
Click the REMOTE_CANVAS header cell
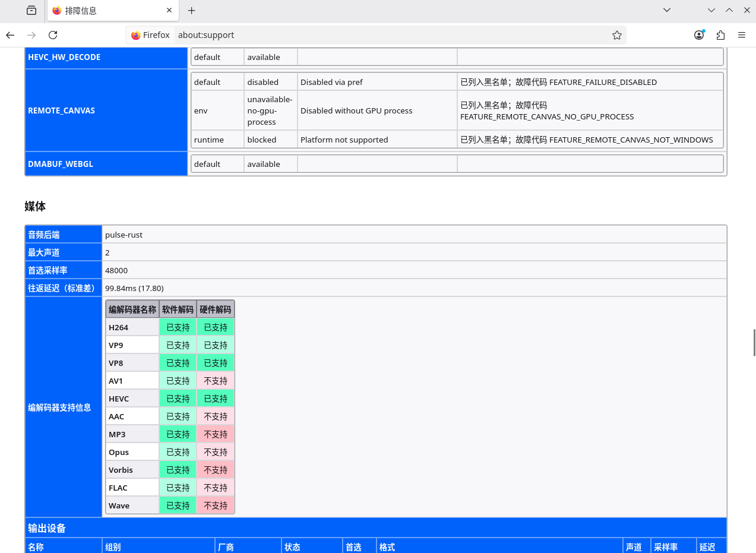61,110
